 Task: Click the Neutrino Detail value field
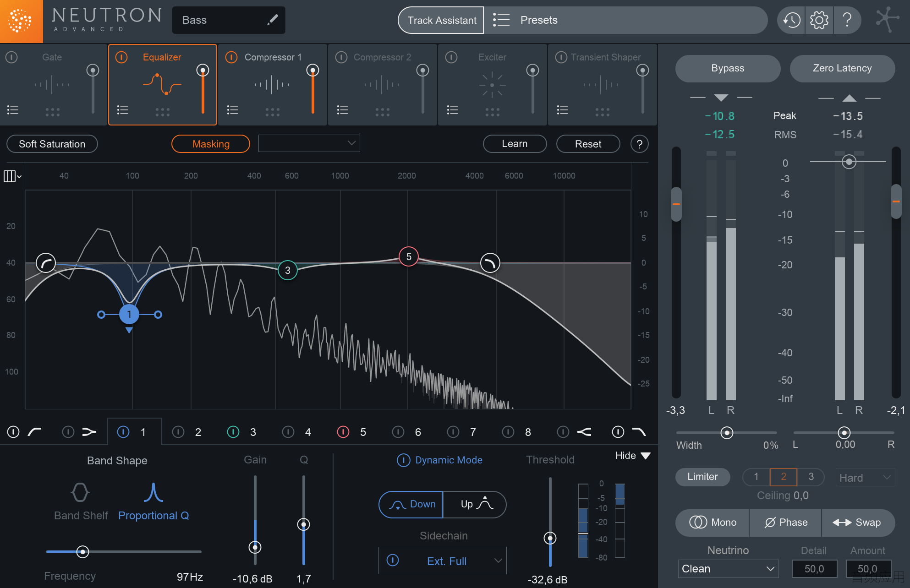[x=814, y=569]
